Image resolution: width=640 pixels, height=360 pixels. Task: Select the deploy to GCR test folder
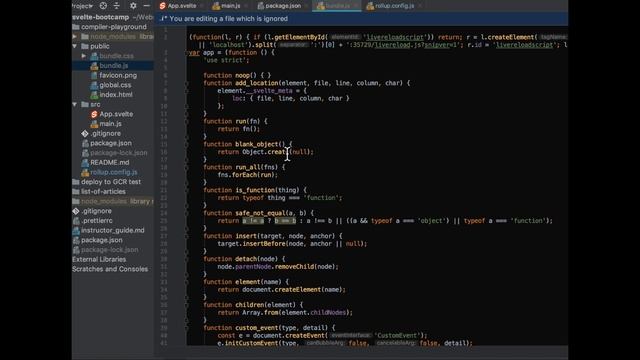(111, 182)
